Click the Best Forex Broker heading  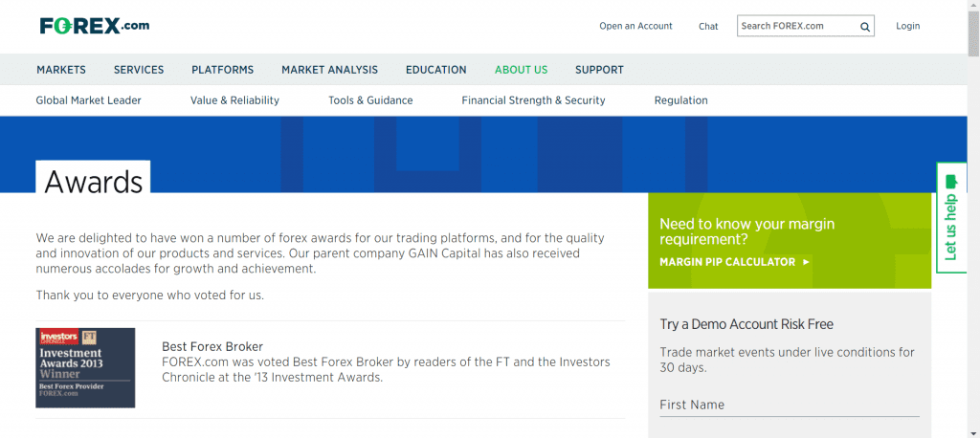212,346
